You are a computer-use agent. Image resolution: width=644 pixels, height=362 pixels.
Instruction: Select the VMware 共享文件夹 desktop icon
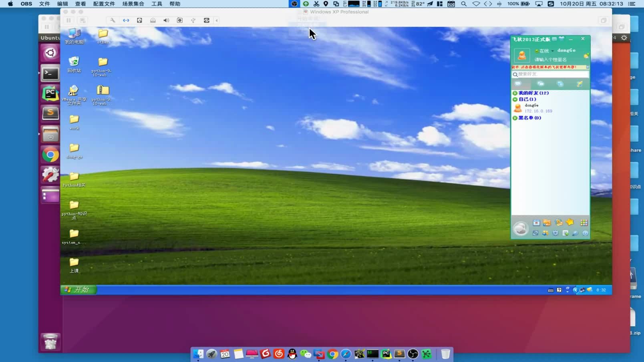(74, 95)
